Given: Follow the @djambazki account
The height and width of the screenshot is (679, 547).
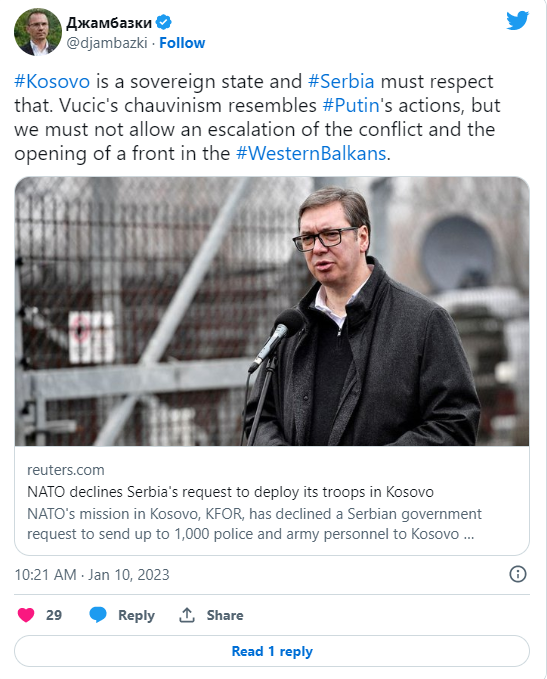Looking at the screenshot, I should point(182,43).
